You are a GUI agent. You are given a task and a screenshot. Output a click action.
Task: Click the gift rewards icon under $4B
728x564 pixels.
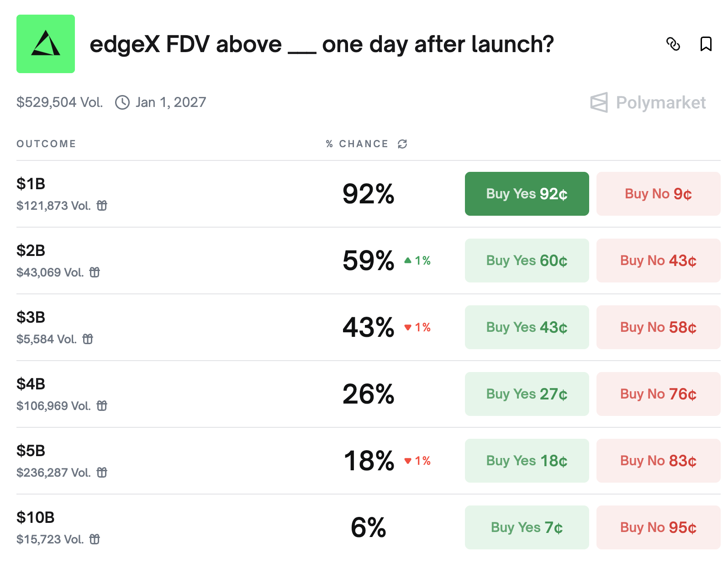[x=102, y=406]
